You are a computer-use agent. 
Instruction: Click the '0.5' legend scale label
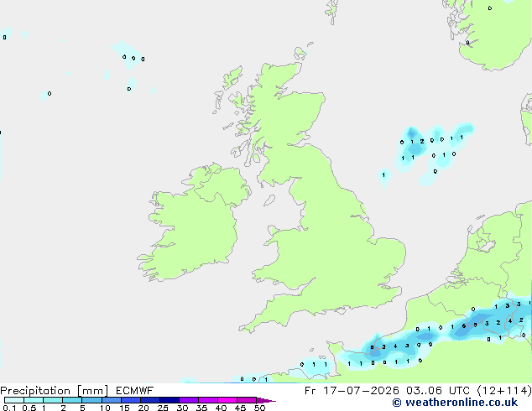[x=29, y=408]
